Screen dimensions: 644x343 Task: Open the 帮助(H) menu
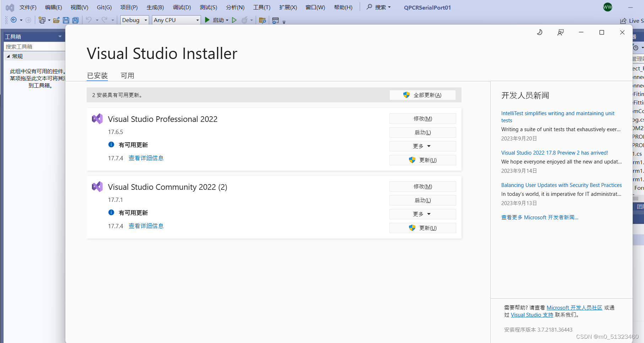pyautogui.click(x=343, y=7)
